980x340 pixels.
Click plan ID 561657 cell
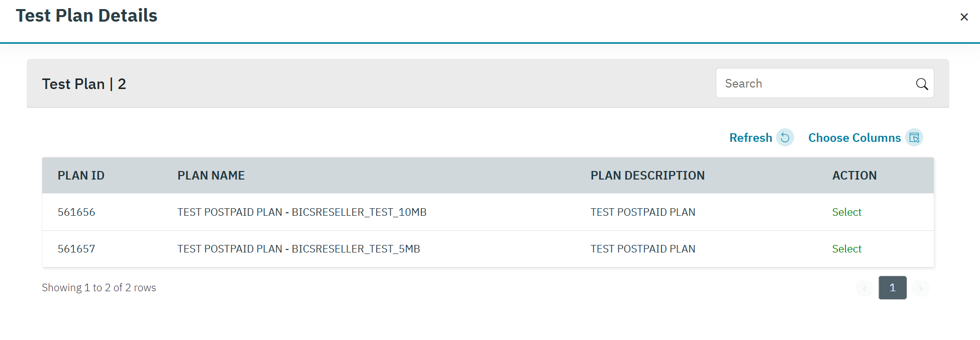[76, 249]
